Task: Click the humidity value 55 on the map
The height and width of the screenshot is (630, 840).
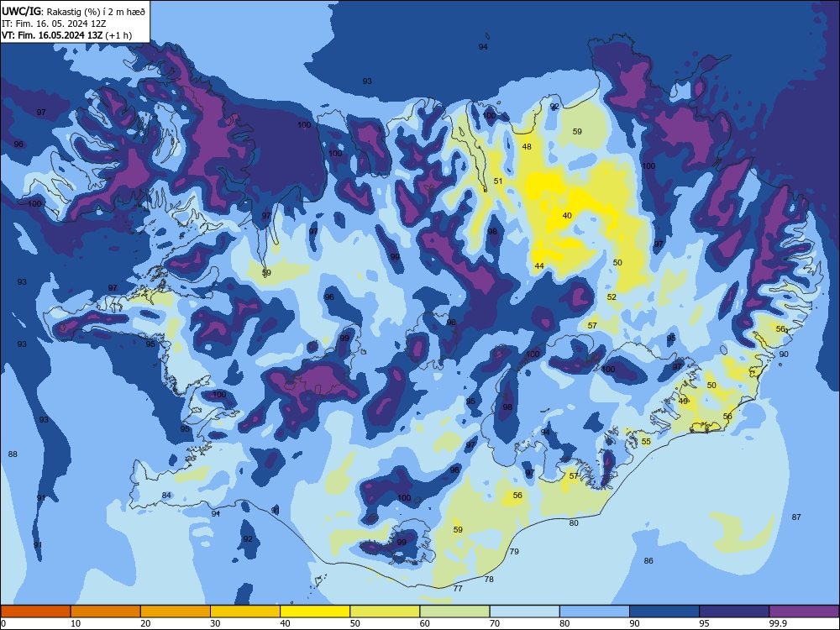Action: [646, 442]
